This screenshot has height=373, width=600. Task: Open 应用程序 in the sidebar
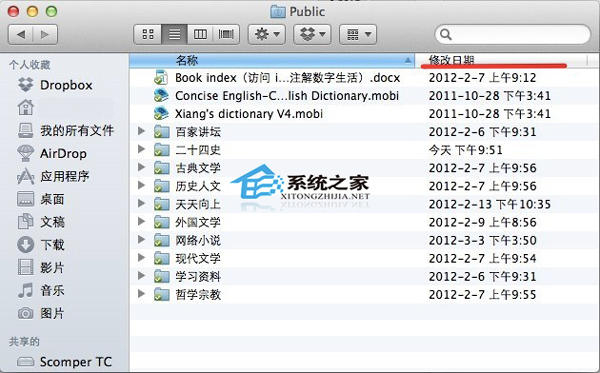[x=54, y=176]
